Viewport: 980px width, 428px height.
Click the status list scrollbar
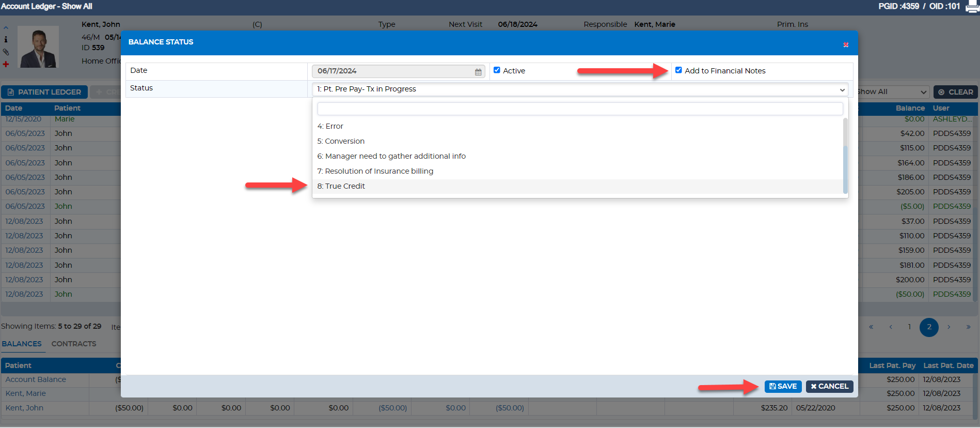(x=845, y=156)
